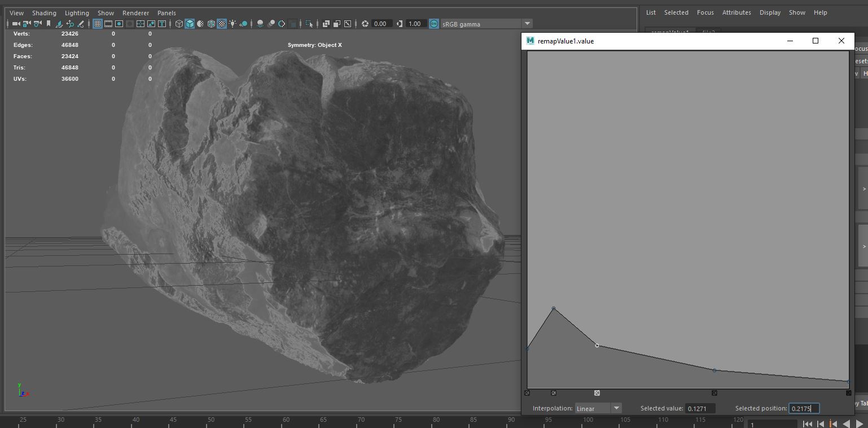Go to start of playback range

pos(808,424)
